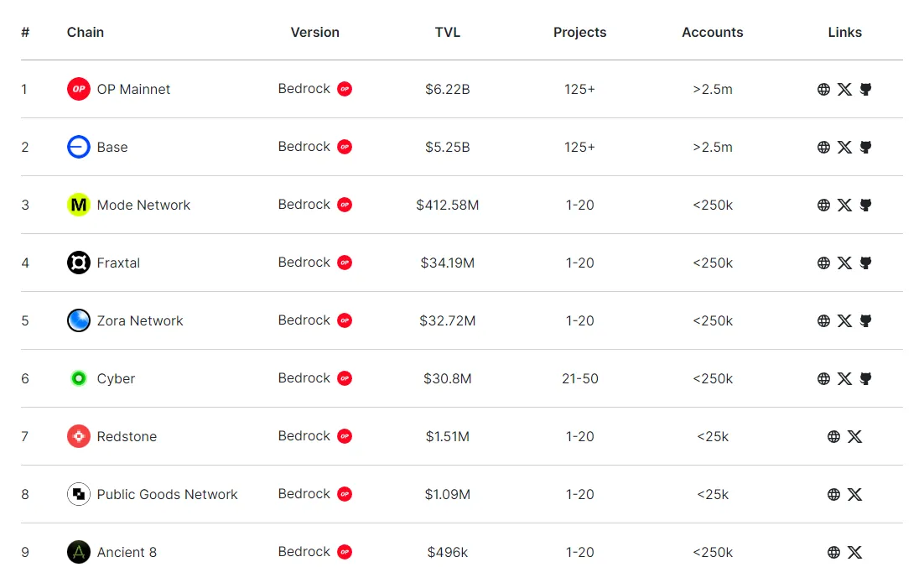Visit Public Goods Network X icon
924x588 pixels.
click(x=854, y=494)
